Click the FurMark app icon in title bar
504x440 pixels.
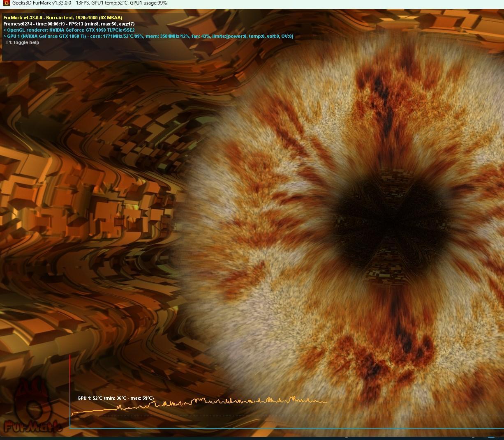6,3
